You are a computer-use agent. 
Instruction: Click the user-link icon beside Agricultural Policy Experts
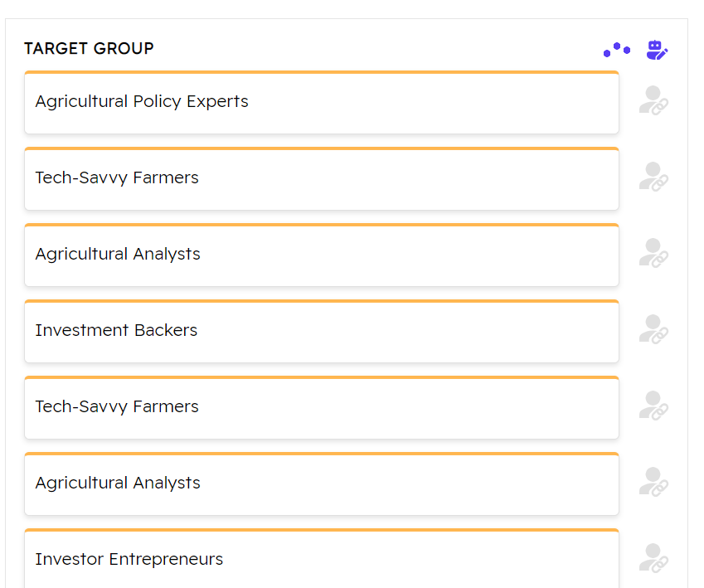pos(653,100)
